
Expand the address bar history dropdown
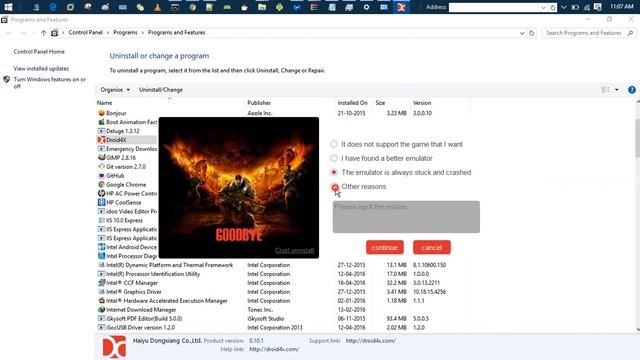point(522,33)
